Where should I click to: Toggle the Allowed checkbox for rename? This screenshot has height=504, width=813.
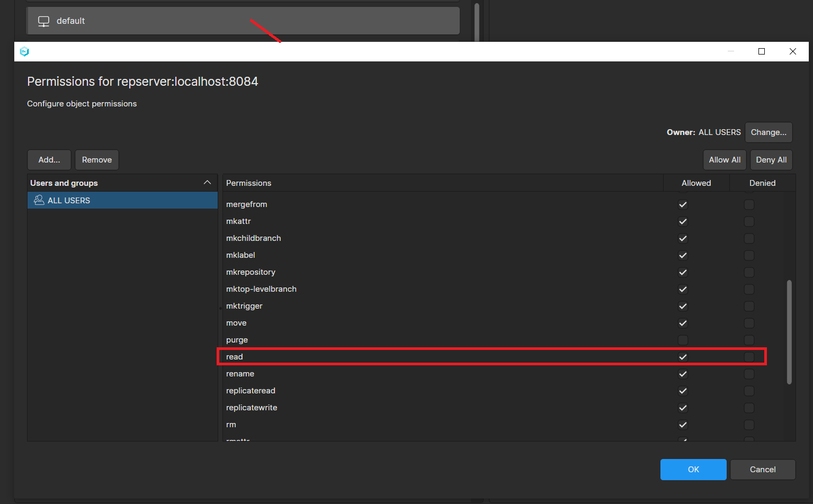click(683, 374)
